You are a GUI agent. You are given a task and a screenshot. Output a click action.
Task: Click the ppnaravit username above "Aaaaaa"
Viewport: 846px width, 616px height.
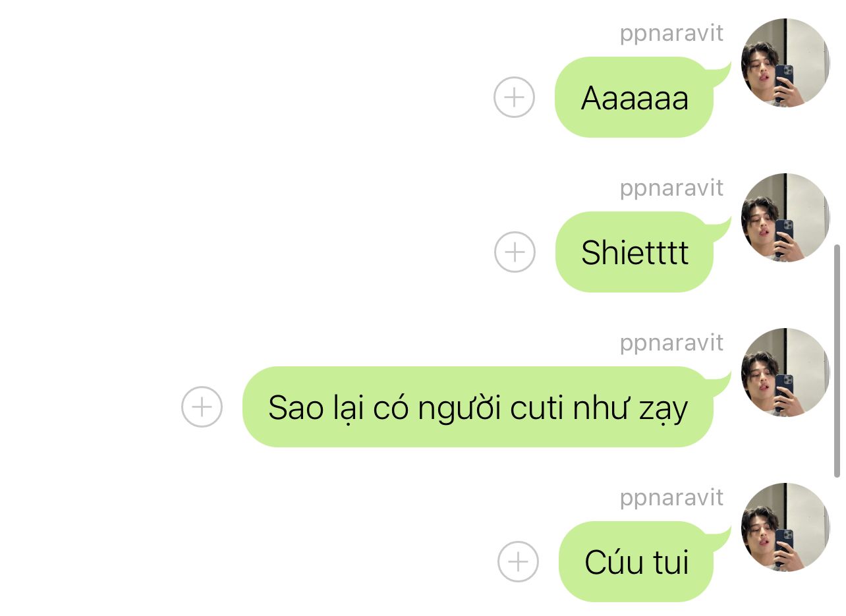click(671, 33)
